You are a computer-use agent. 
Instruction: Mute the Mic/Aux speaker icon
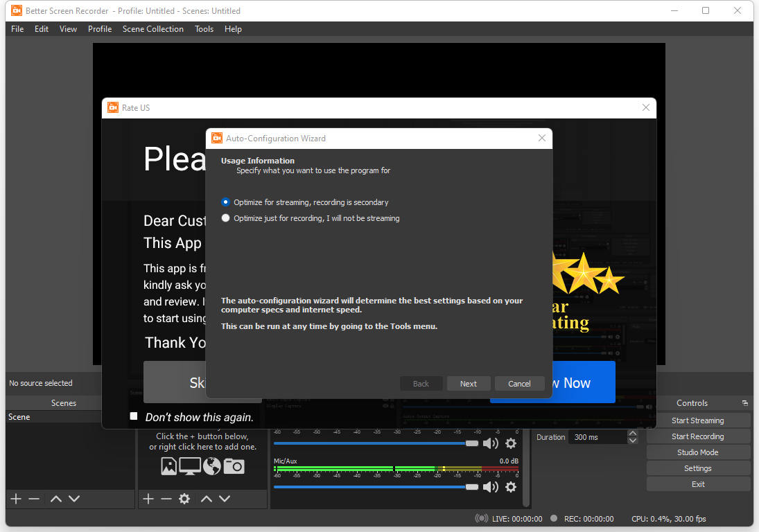491,487
